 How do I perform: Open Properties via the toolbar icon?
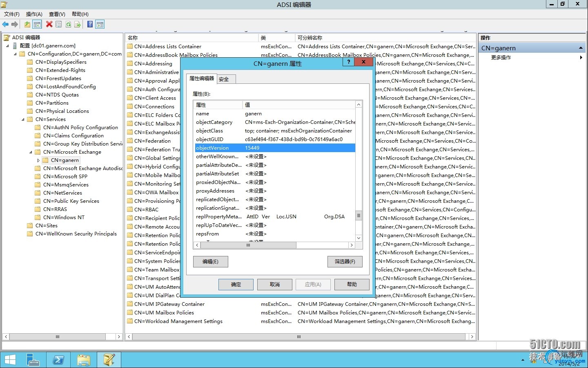[59, 25]
